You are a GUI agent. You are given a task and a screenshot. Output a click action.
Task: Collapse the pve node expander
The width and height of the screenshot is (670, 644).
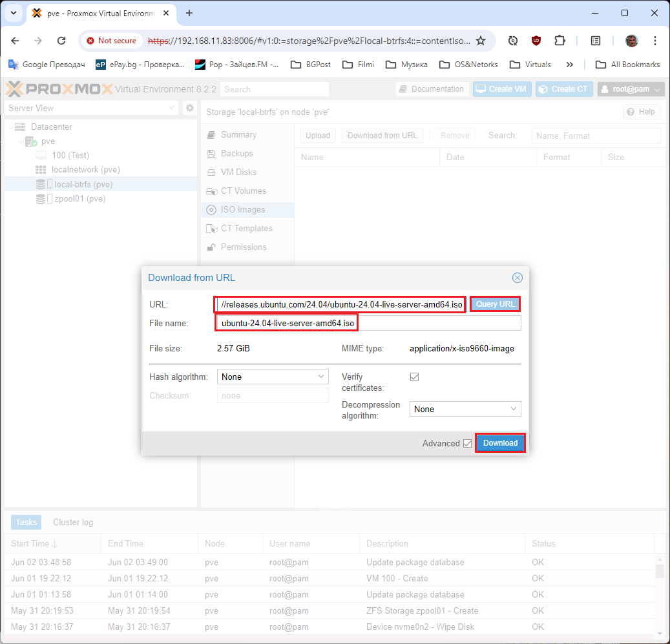coord(21,141)
